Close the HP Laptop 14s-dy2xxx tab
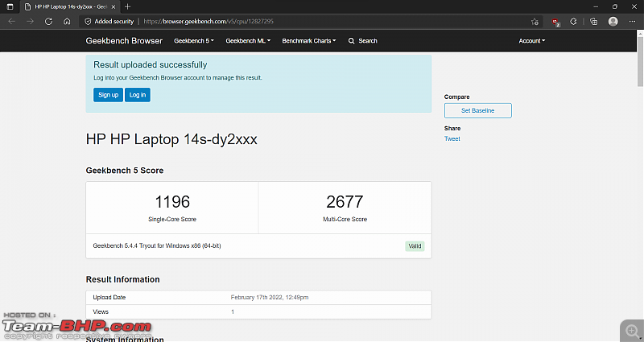This screenshot has height=342, width=644. coord(114,7)
